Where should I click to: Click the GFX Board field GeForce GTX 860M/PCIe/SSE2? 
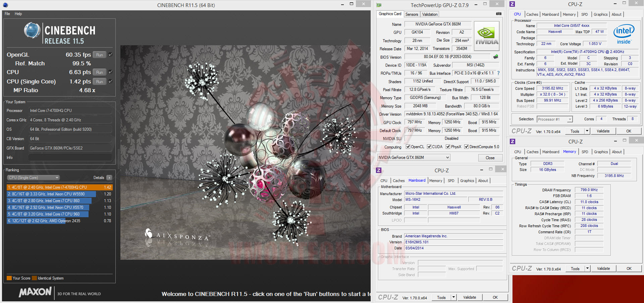[70, 148]
